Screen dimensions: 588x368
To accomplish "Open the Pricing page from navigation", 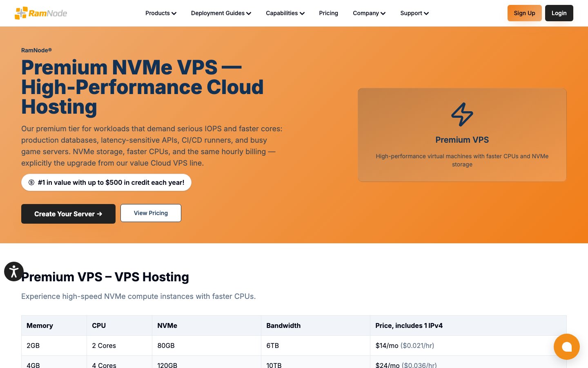I will pyautogui.click(x=329, y=13).
